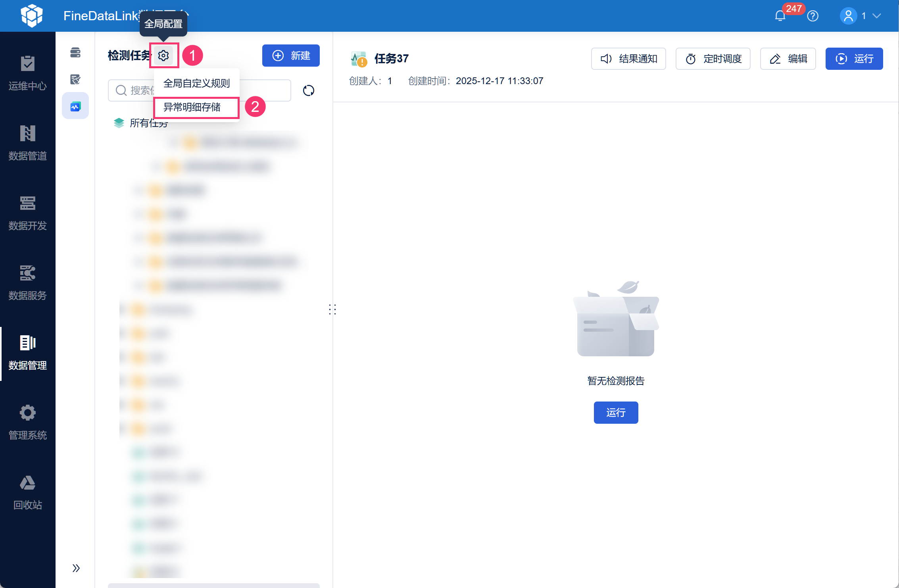Screen dimensions: 899x588
Task: Open 数据服务 in left navigation
Action: [28, 283]
